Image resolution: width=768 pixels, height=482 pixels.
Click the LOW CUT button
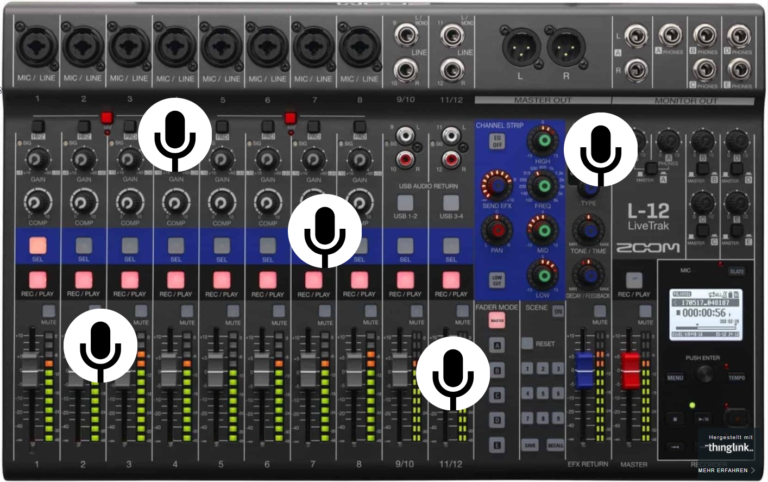point(497,280)
